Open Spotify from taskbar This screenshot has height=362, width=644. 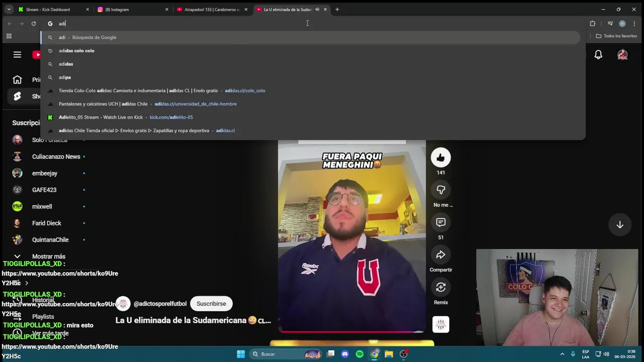(x=359, y=354)
